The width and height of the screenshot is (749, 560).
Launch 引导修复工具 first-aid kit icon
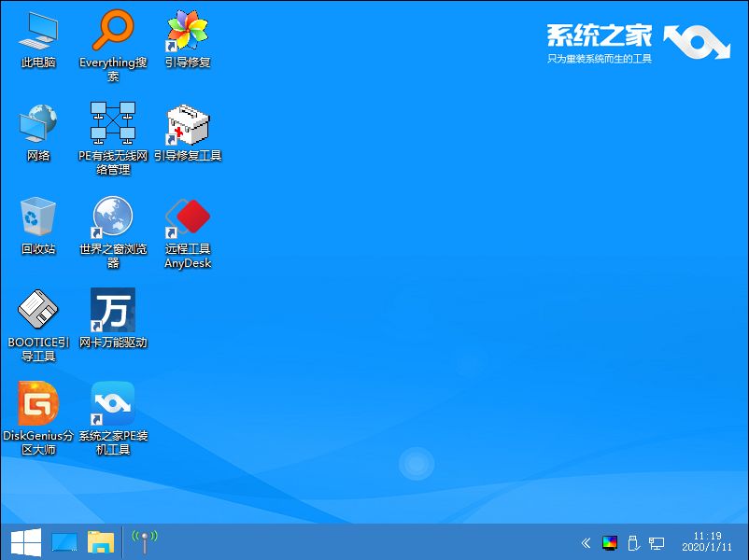pyautogui.click(x=188, y=125)
